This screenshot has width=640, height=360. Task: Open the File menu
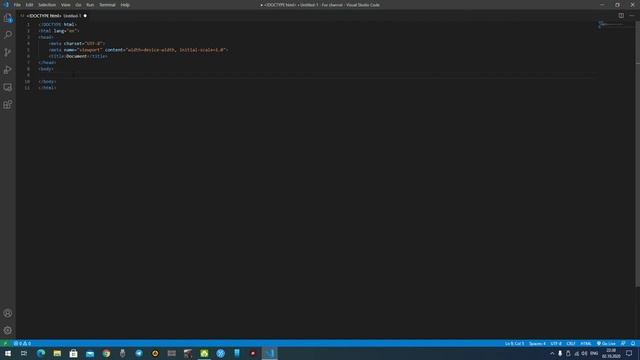click(17, 5)
